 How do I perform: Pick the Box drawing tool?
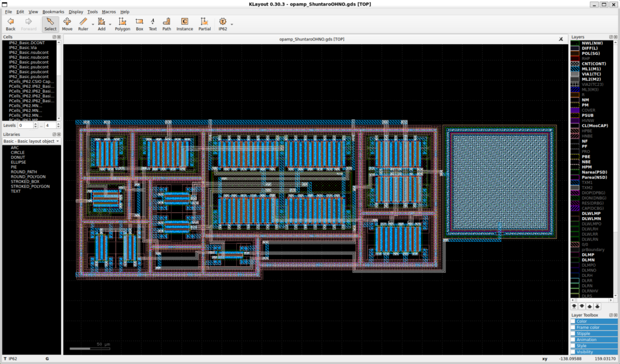[139, 24]
